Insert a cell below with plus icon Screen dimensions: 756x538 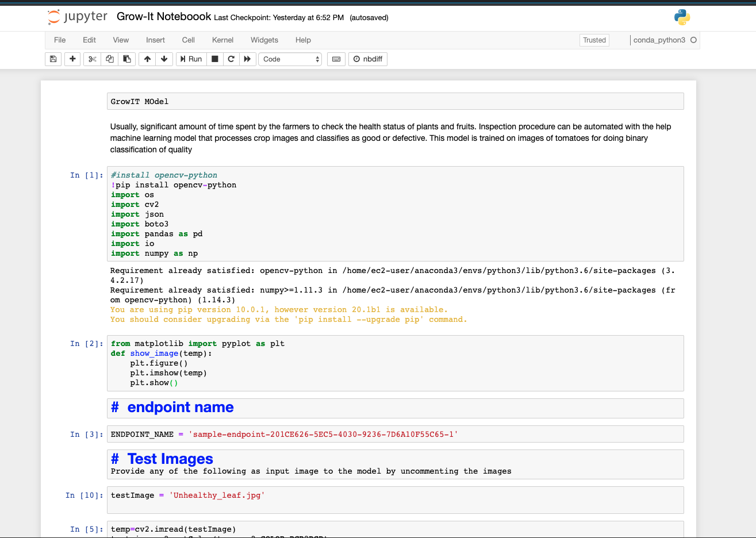72,59
